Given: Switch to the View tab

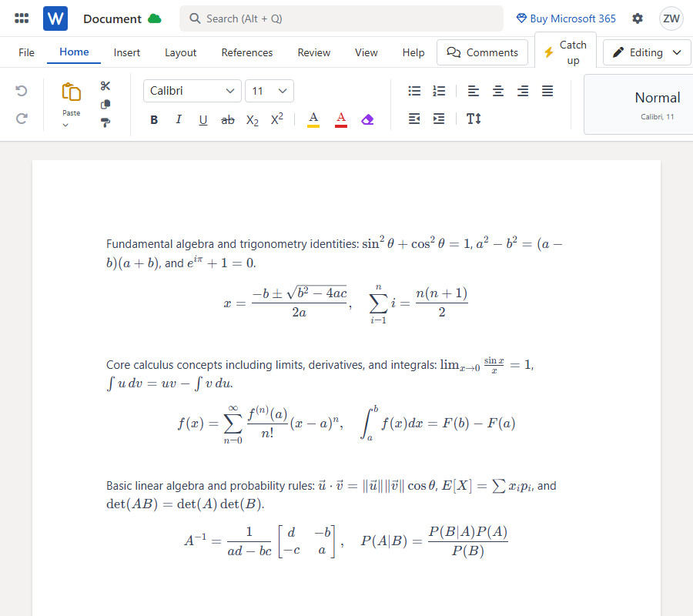Looking at the screenshot, I should 367,52.
